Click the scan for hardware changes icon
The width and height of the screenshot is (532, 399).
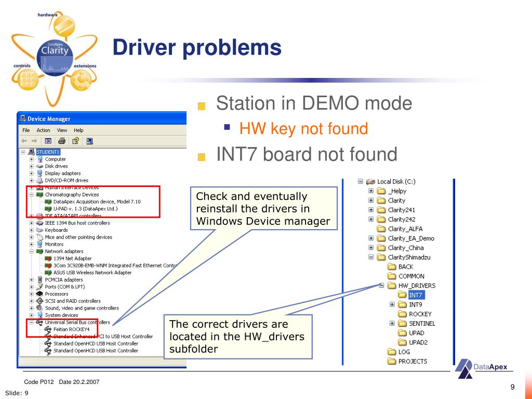pyautogui.click(x=89, y=141)
